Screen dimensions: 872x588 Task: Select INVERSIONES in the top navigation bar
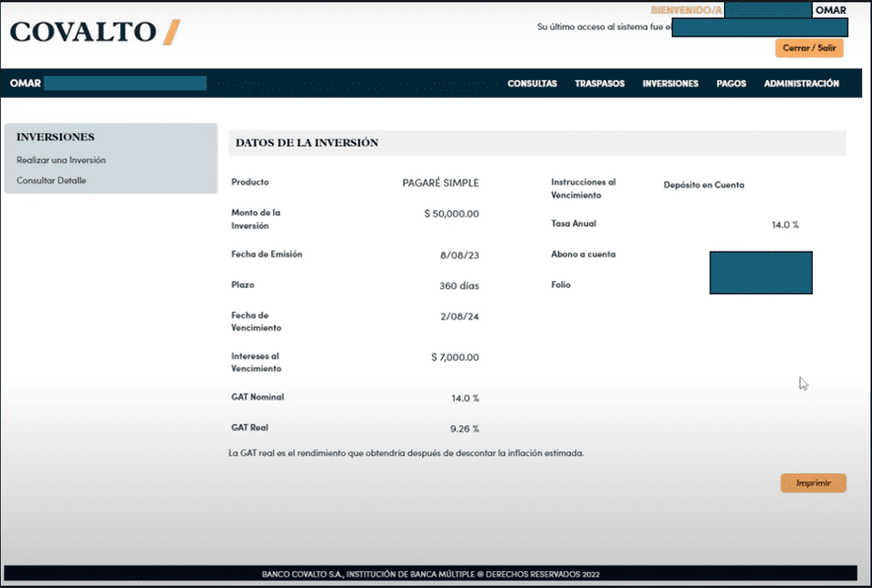(x=670, y=84)
